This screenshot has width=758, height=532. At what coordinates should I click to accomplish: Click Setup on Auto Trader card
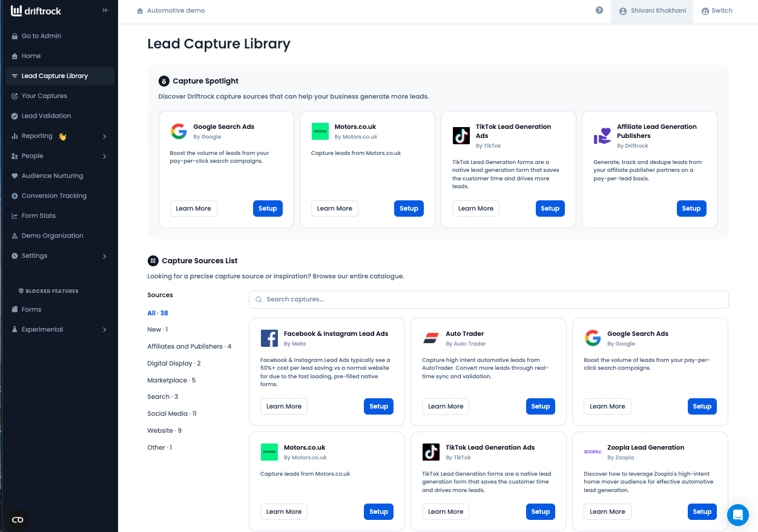click(x=541, y=407)
